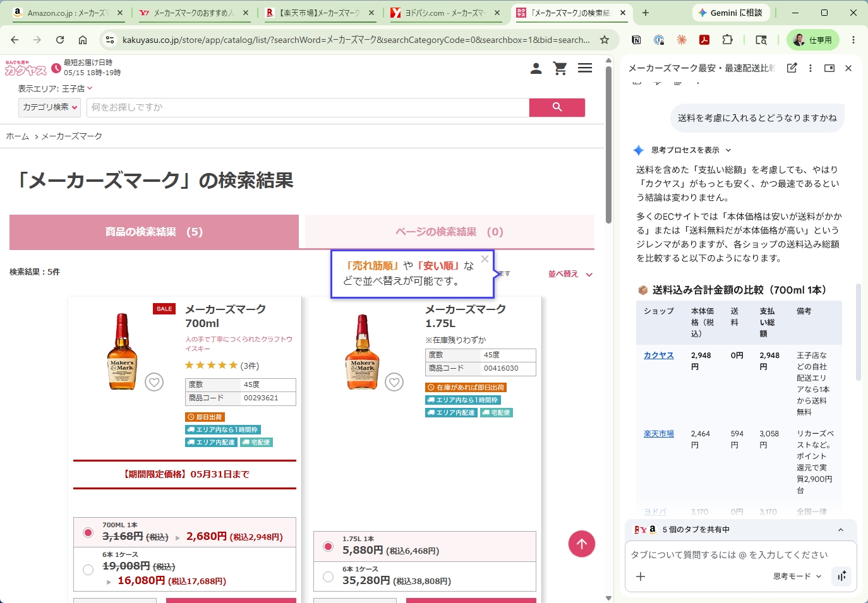The image size is (868, 603).
Task: Click Maker's Mark 1.75L bottle thumbnail
Action: (362, 352)
